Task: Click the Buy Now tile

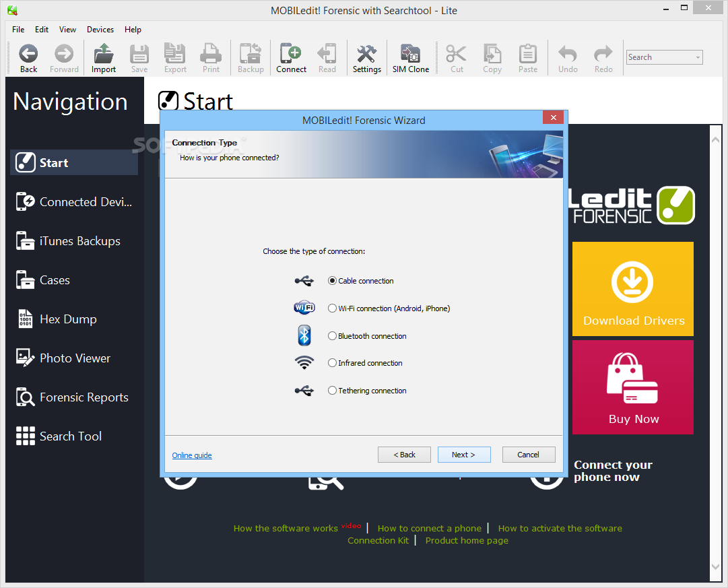Action: pyautogui.click(x=633, y=387)
